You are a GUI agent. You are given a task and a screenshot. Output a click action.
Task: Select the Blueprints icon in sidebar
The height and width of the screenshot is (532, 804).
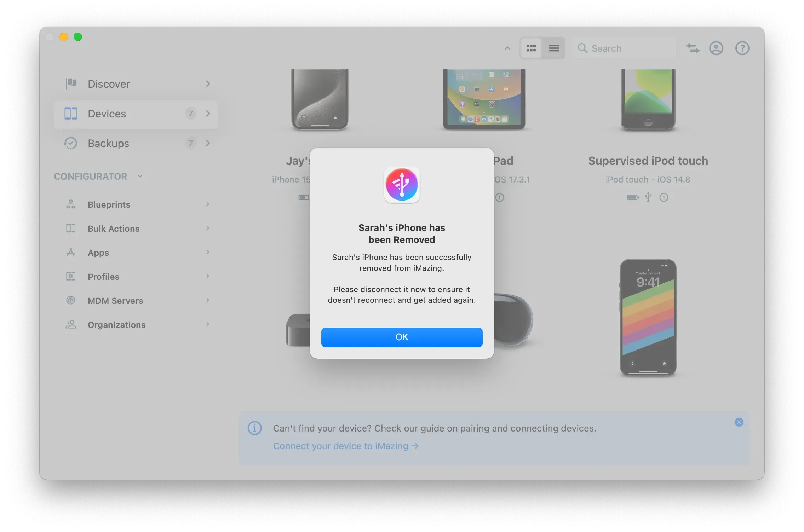click(x=71, y=204)
